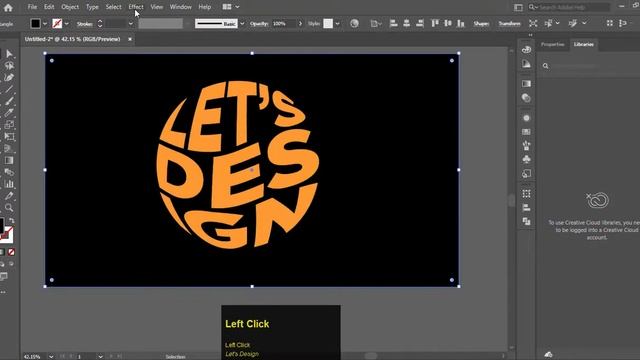
Task: Select the Line Segment tool
Action: (9, 89)
